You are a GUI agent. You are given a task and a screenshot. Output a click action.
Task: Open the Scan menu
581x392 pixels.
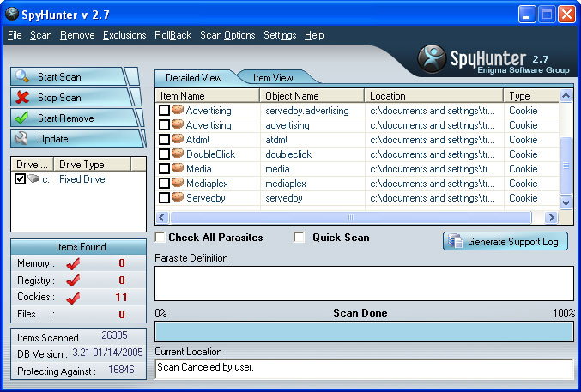40,35
